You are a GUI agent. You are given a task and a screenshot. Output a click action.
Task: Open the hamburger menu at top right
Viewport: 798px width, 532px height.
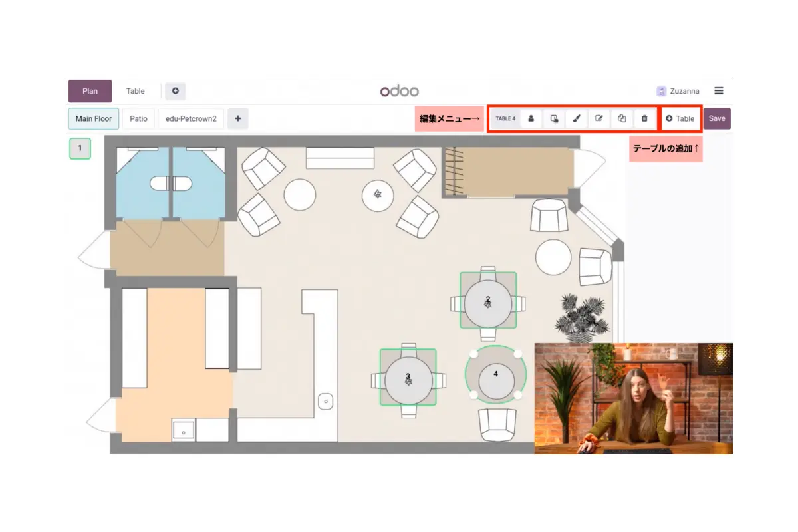(719, 91)
